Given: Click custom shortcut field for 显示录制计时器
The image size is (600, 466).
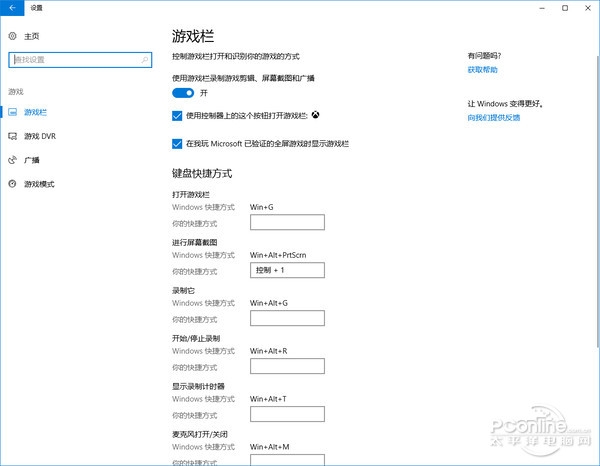Looking at the screenshot, I should [287, 414].
